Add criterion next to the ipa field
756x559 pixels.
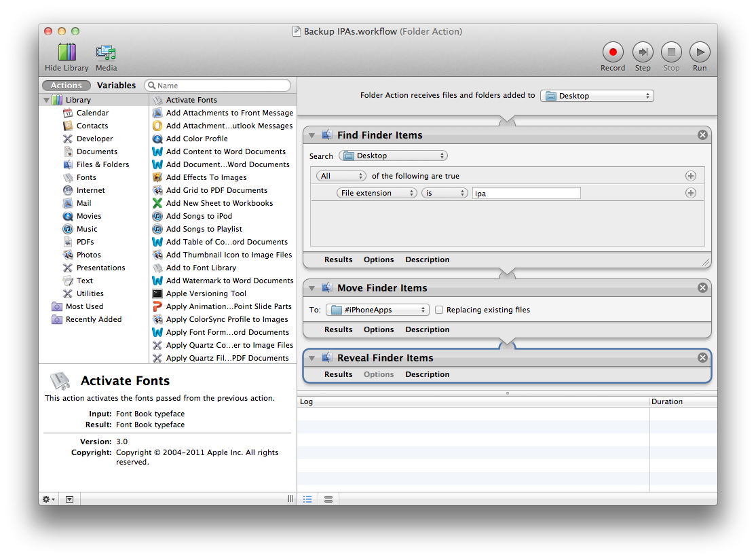[x=690, y=193]
